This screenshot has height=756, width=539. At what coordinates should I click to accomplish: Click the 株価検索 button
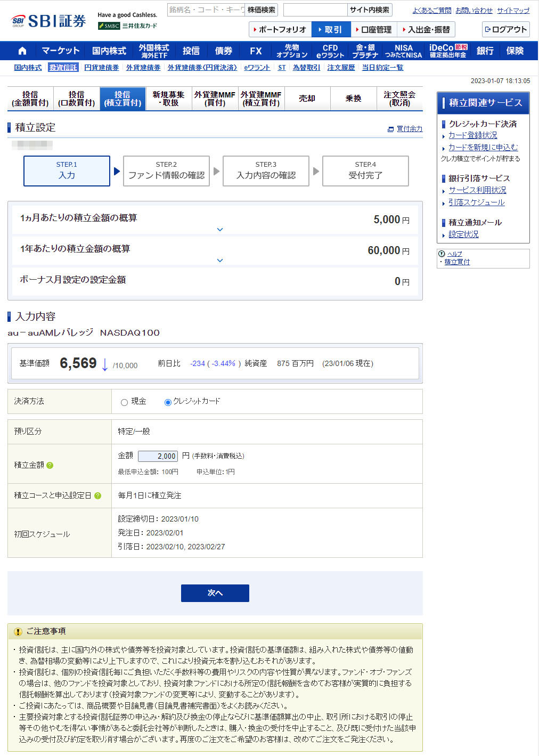[x=262, y=10]
